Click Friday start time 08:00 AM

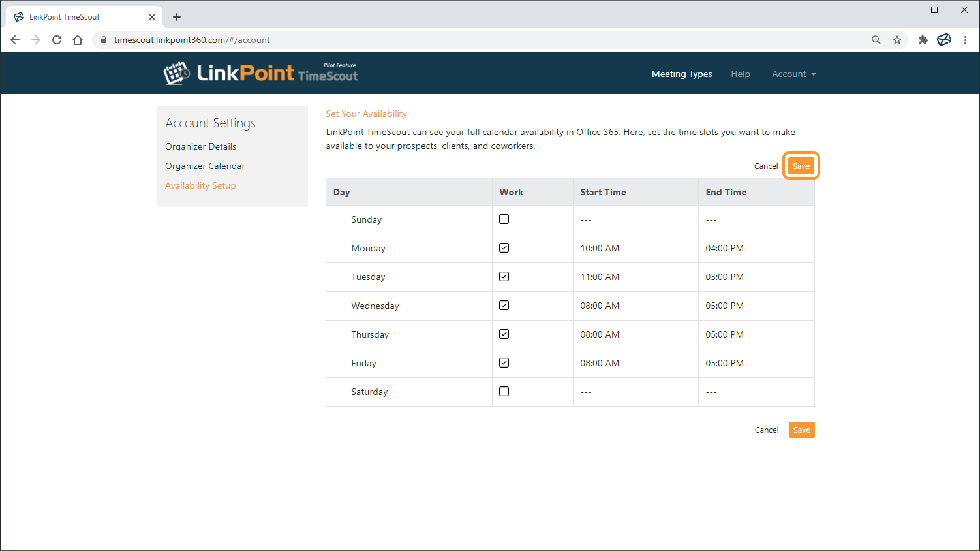click(x=600, y=363)
